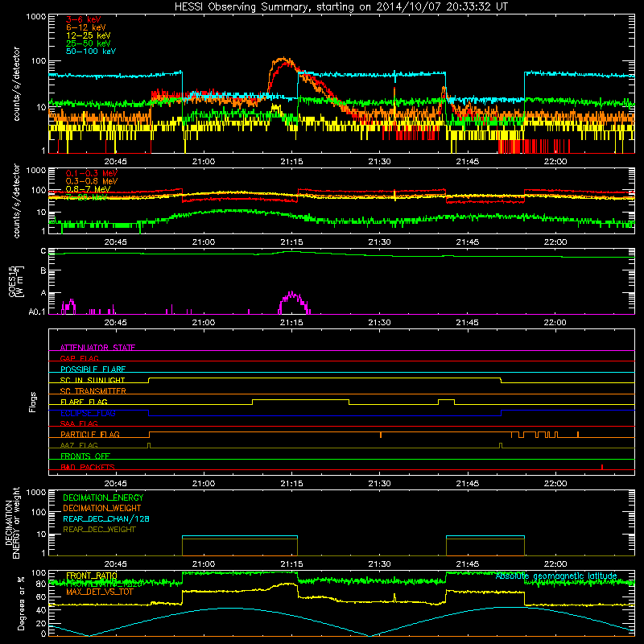This screenshot has height=644, width=644.
Task: Click the 22:00 tick label under top panel
Action: (x=555, y=162)
